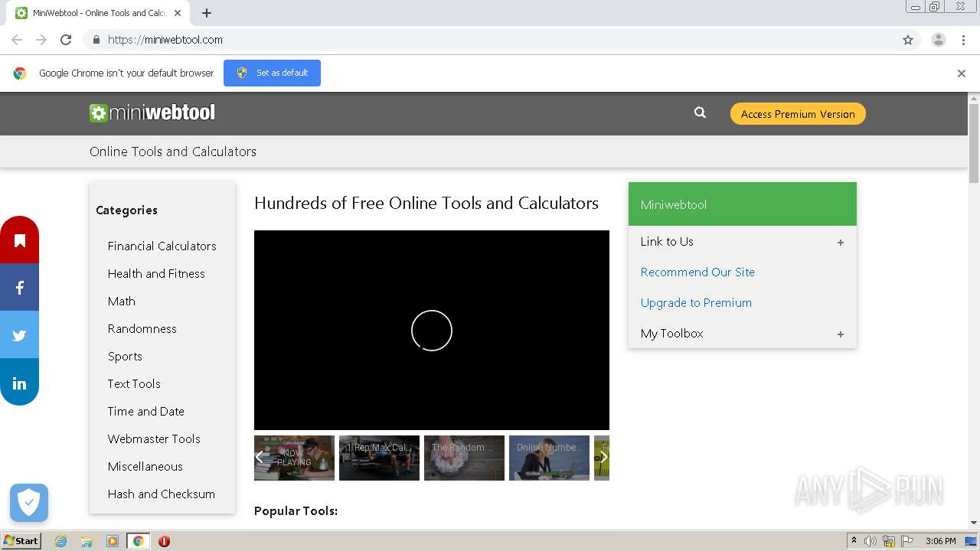
Task: Open the Upgrade to Premium link
Action: tap(696, 303)
